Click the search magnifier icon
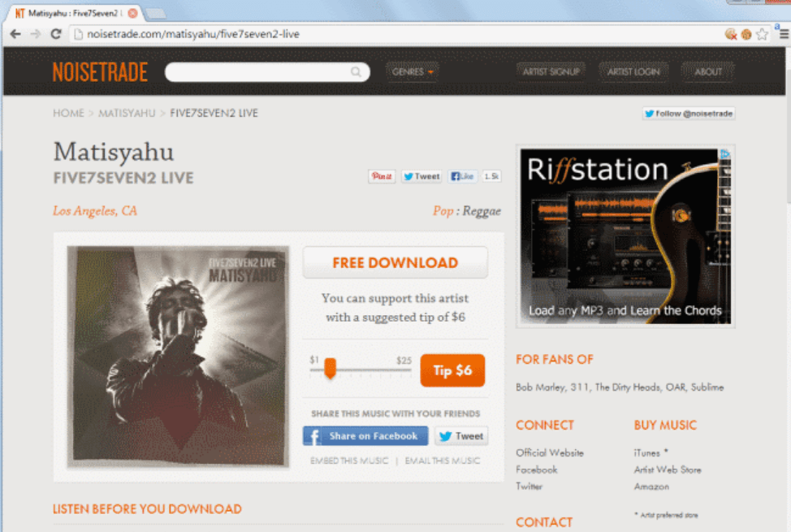 (356, 72)
